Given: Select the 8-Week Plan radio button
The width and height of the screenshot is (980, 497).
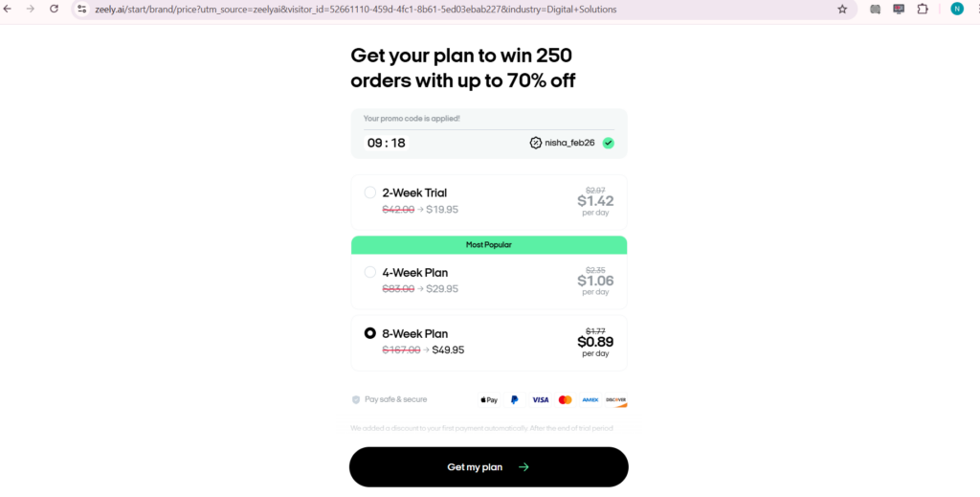Looking at the screenshot, I should click(370, 333).
